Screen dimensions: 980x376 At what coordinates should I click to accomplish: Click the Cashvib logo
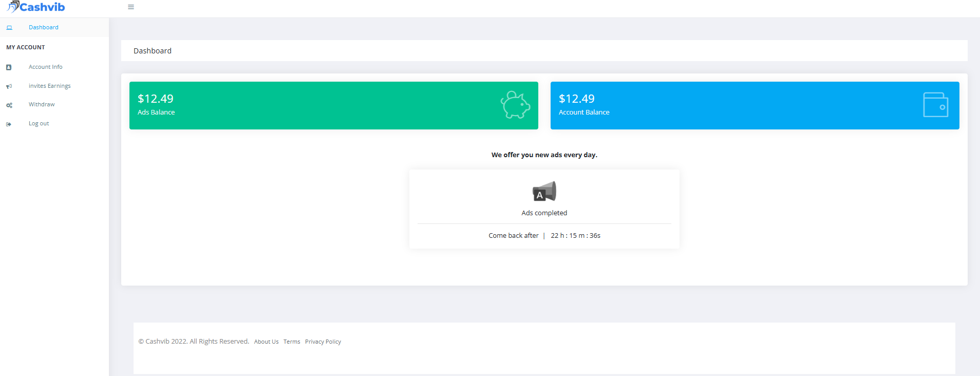tap(36, 7)
